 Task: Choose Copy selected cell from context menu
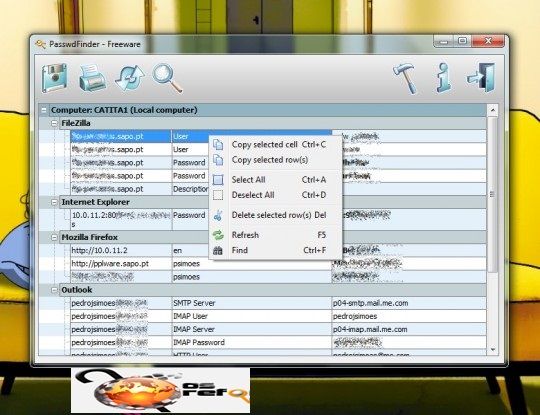pyautogui.click(x=276, y=145)
